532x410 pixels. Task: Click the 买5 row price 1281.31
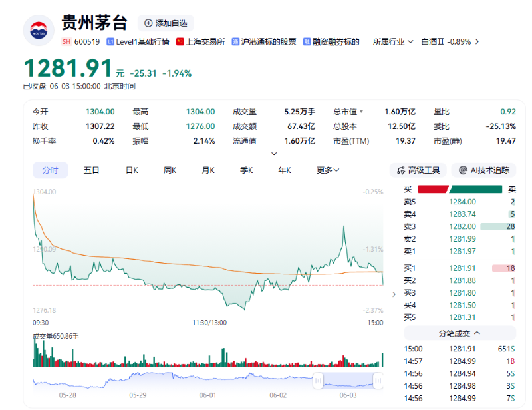point(462,317)
